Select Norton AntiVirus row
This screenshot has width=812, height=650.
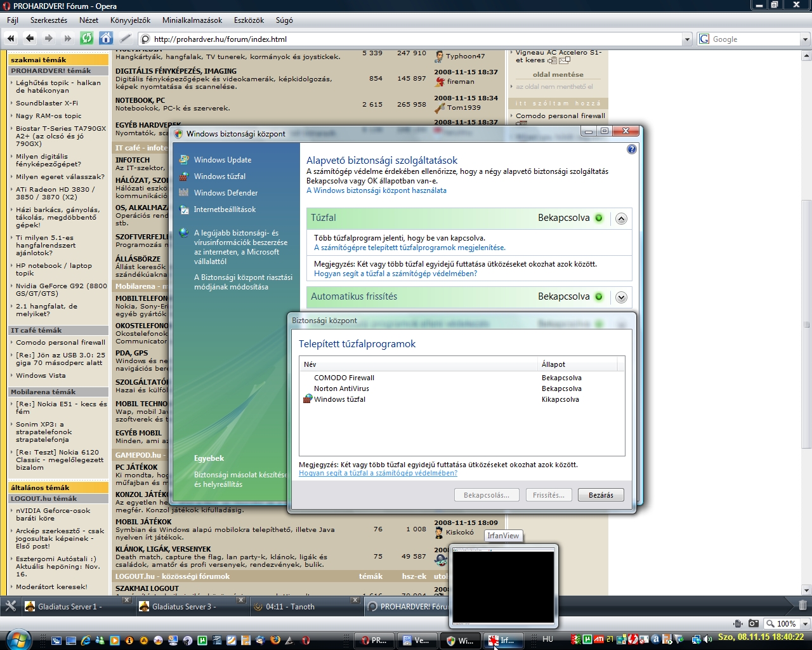462,388
